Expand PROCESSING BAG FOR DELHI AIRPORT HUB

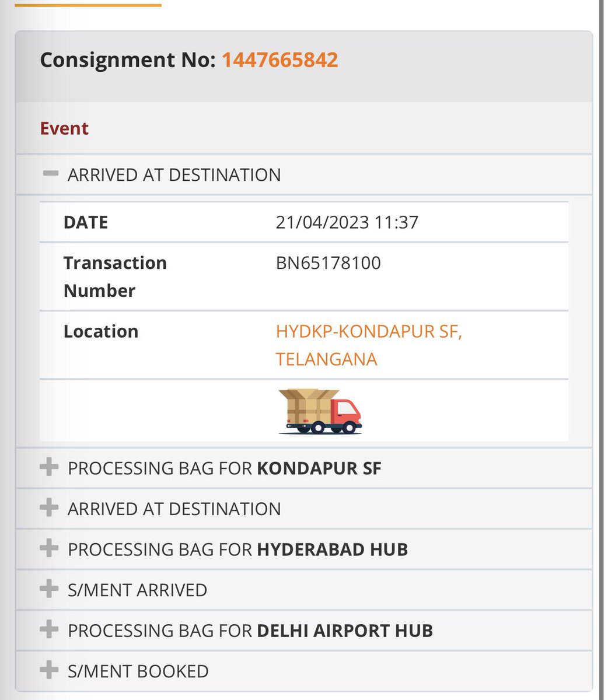[x=303, y=631]
